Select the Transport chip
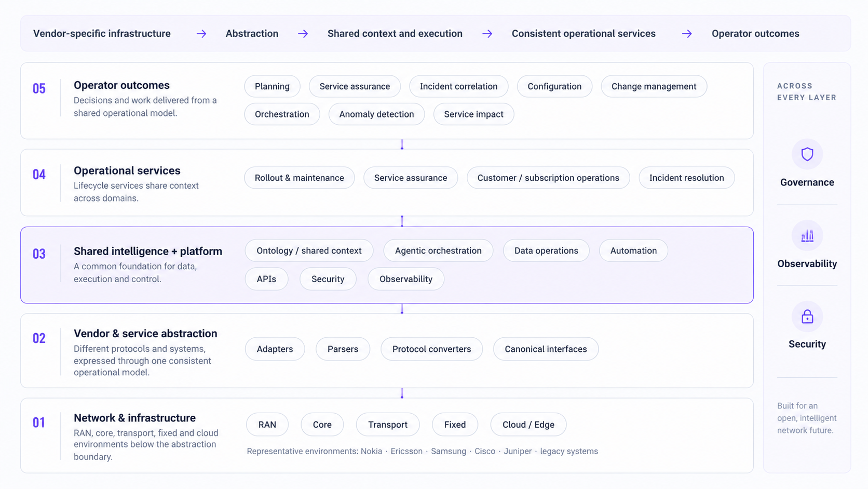Viewport: 868px width, 489px height. click(388, 425)
